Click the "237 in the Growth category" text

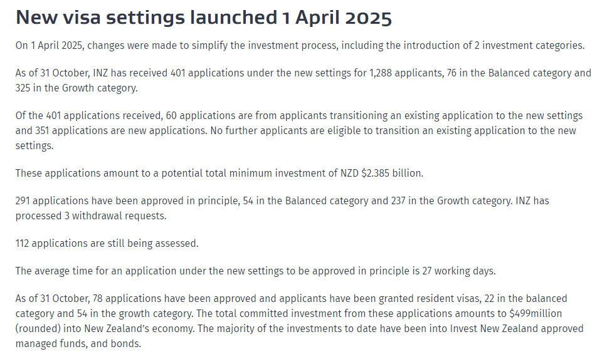461,201
